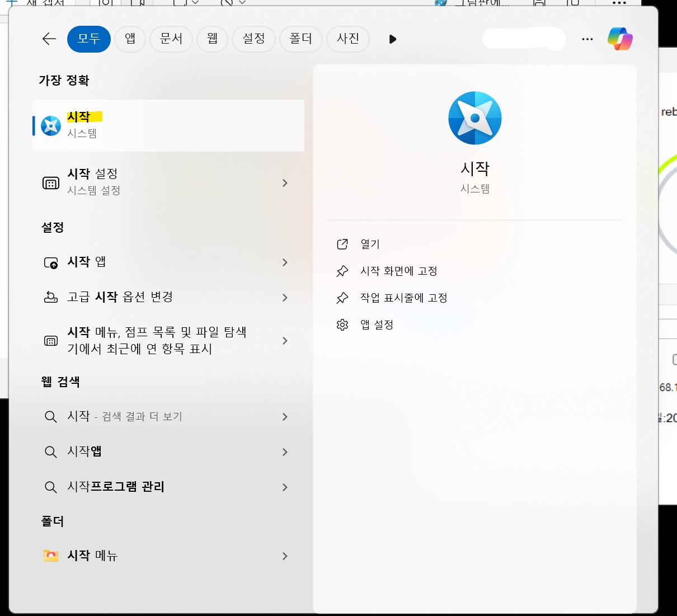Open web suggestion 시작앱
The image size is (677, 616).
coord(168,452)
